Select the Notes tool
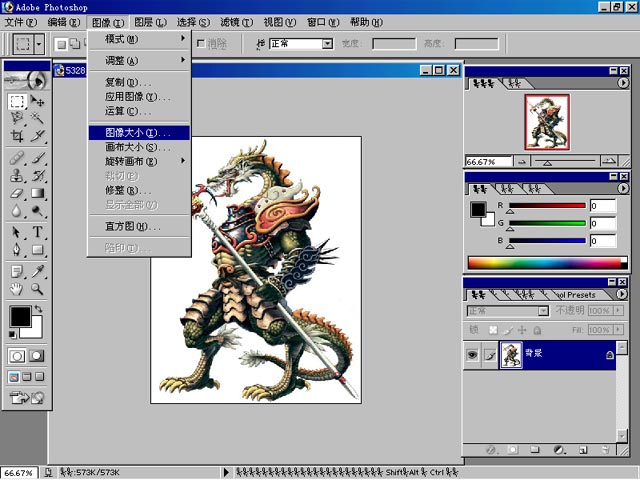Viewport: 640px width, 480px height. pyautogui.click(x=17, y=271)
